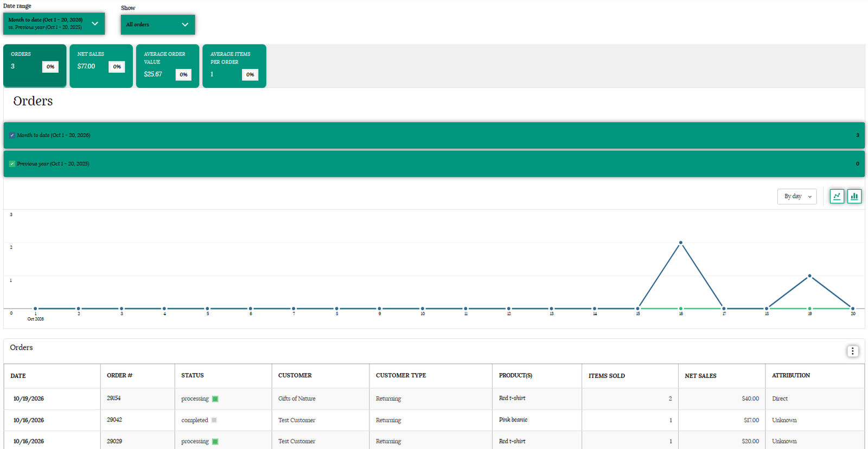Open the Orders table options menu
The width and height of the screenshot is (868, 449).
[852, 351]
